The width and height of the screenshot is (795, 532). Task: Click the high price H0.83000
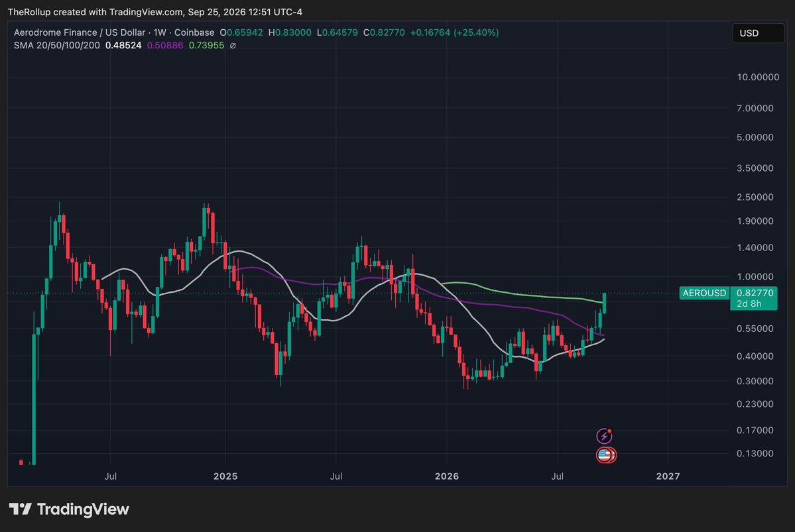click(x=290, y=32)
